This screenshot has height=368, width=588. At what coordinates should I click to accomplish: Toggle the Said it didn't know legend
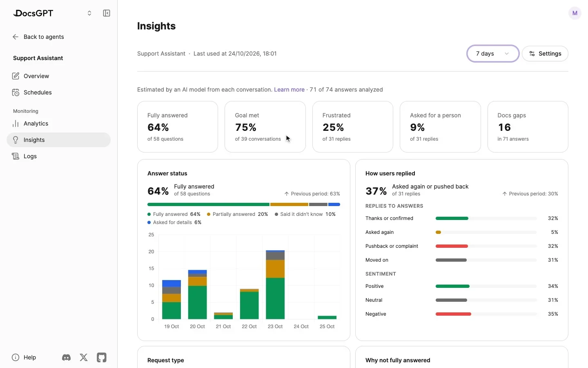click(305, 214)
